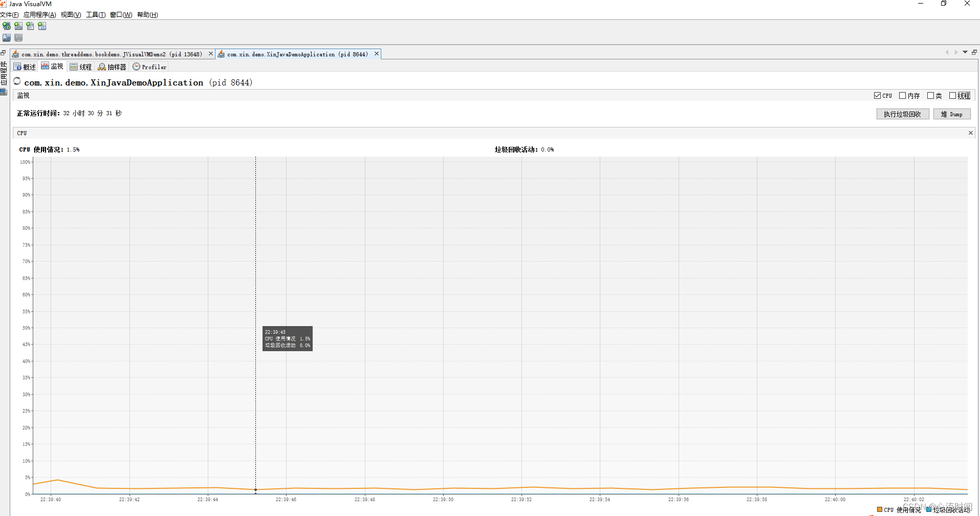Open the 应用程序(A) menu
Screen dimensions: 980x516
(39, 15)
